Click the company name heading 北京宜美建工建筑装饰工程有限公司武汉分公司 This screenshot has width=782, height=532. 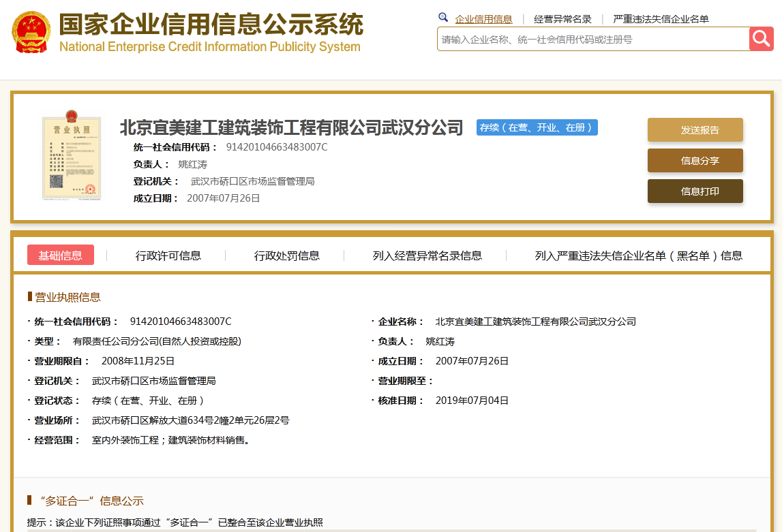click(292, 127)
